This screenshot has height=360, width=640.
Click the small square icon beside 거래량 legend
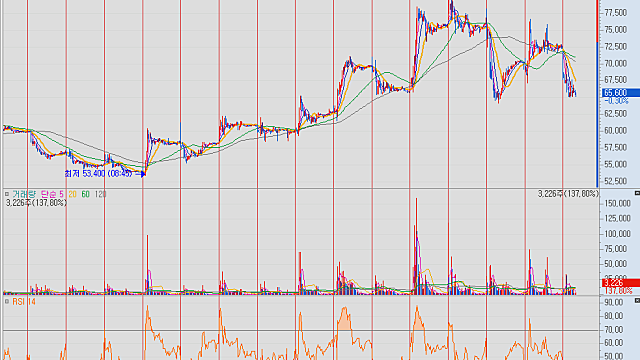7,194
